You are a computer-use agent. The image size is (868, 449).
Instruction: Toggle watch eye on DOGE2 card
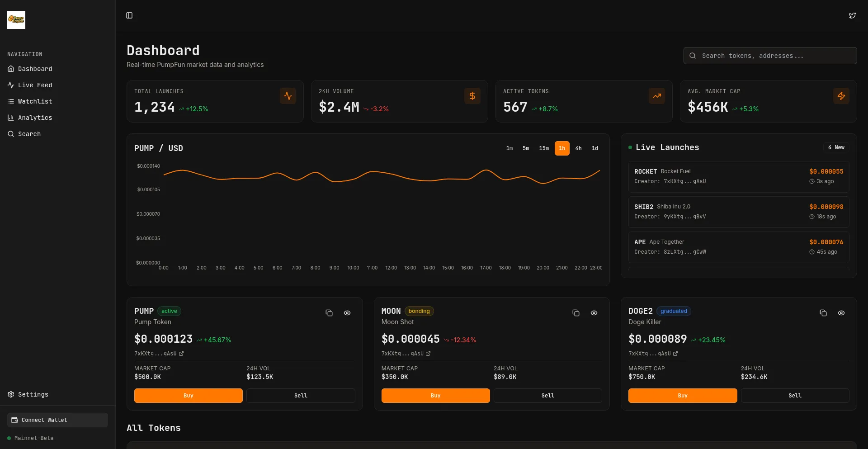tap(841, 313)
